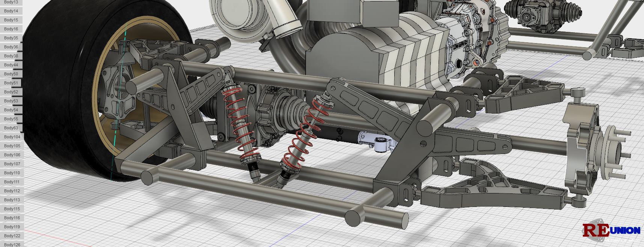Select Body112 in the browser list

coord(12,191)
